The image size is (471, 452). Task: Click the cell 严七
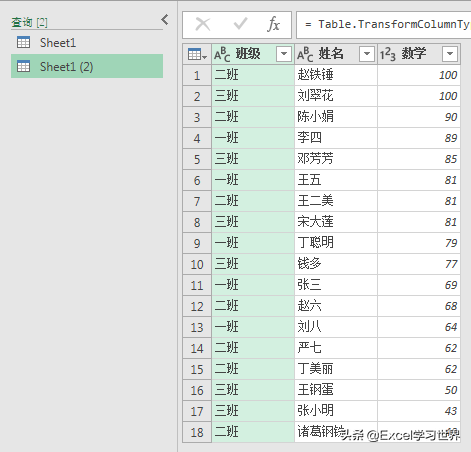336,348
